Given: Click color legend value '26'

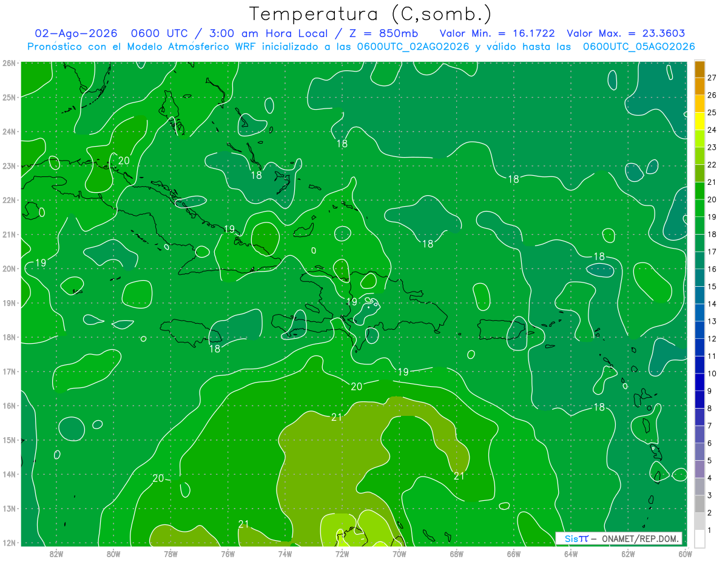Looking at the screenshot, I should click(712, 95).
